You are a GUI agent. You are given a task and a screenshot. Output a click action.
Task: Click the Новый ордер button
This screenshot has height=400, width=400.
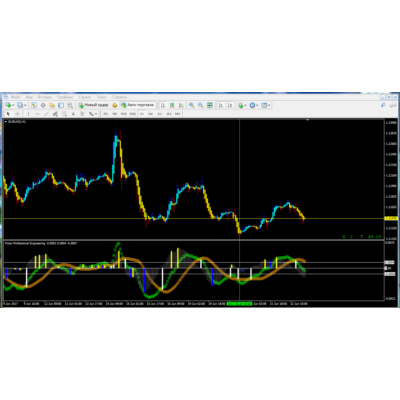pos(93,105)
